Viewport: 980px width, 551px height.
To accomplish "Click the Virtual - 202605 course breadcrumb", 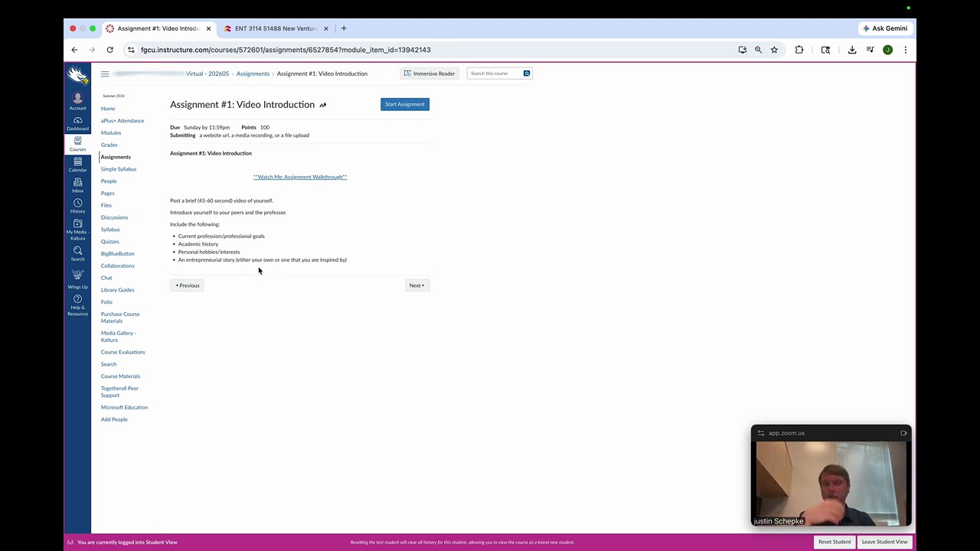I will pyautogui.click(x=207, y=73).
